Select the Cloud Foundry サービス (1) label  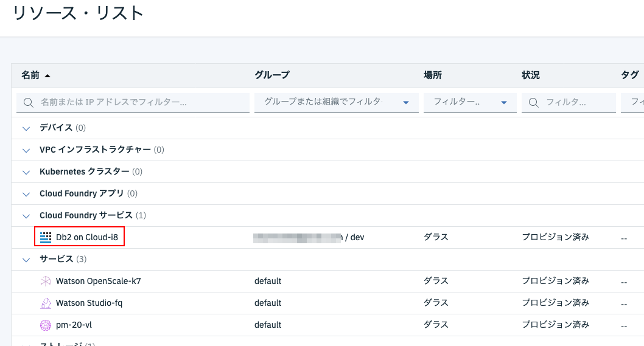point(93,215)
